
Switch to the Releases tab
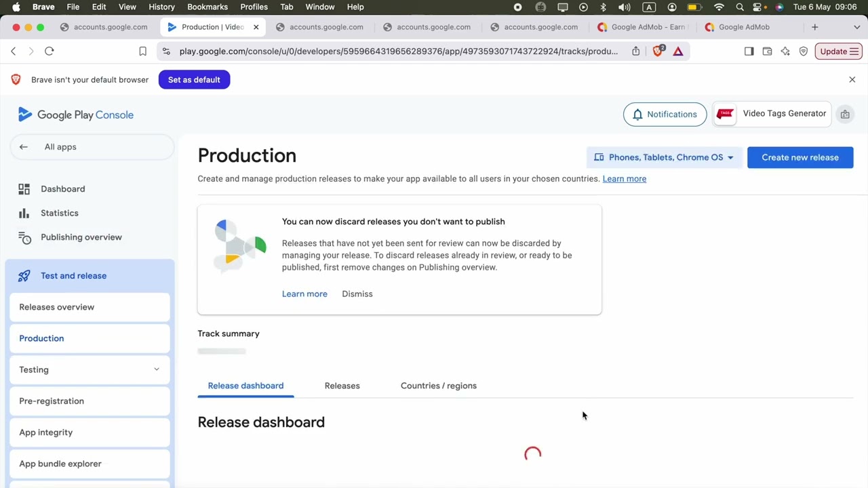(x=342, y=386)
